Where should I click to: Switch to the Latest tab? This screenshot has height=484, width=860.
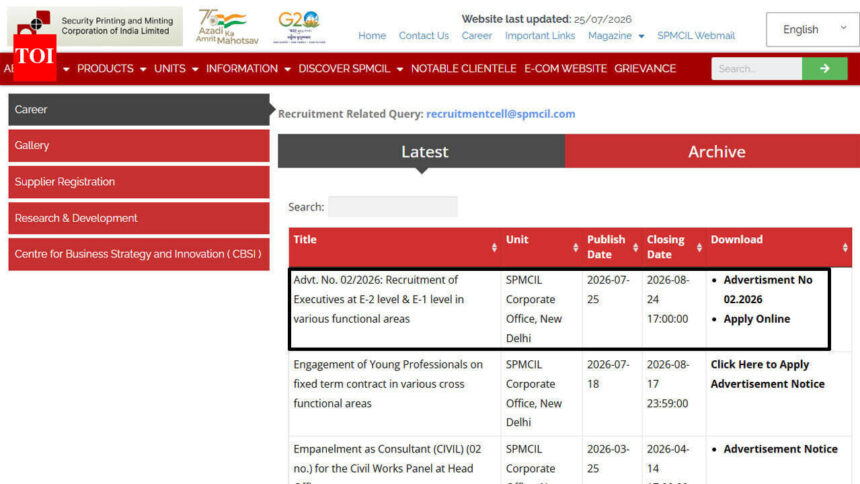click(421, 151)
